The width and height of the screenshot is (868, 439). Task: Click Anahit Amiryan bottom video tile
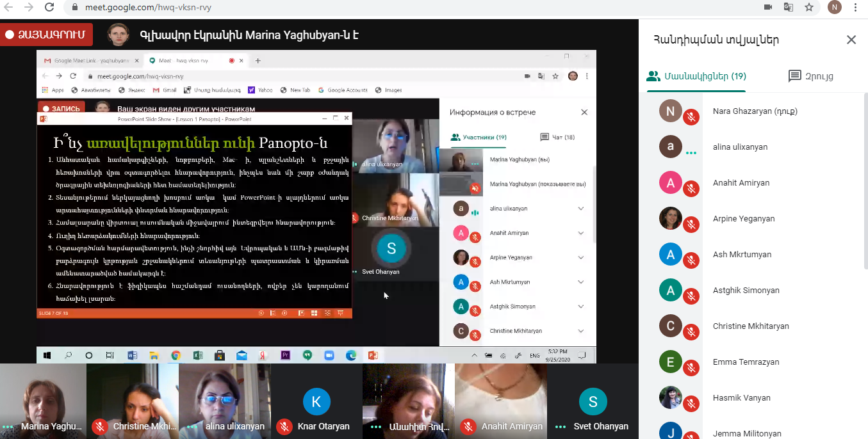click(500, 401)
